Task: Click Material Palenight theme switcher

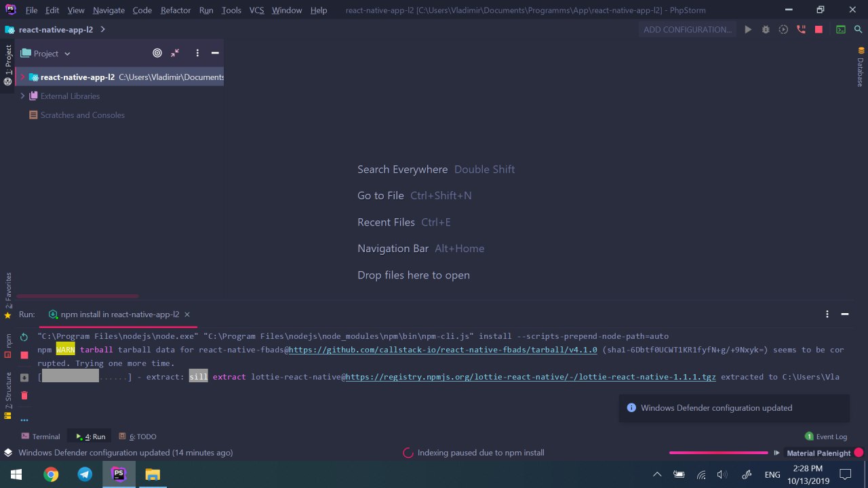Action: 818,453
